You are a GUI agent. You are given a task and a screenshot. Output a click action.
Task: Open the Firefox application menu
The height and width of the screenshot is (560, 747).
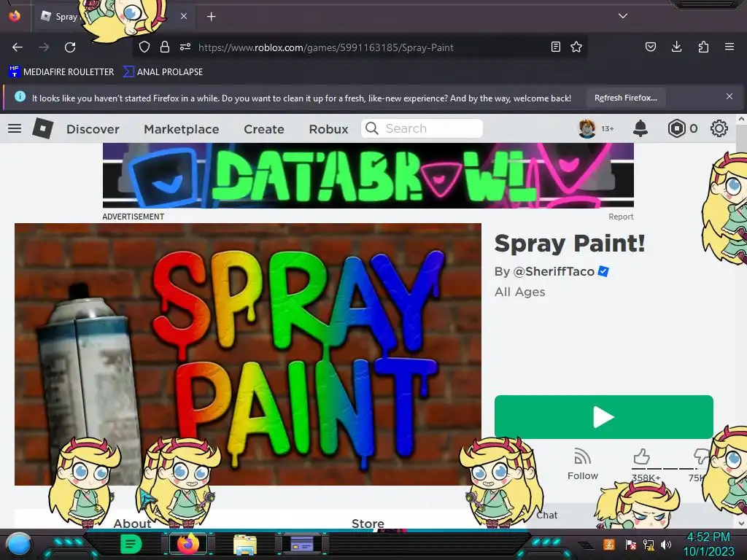coord(729,47)
